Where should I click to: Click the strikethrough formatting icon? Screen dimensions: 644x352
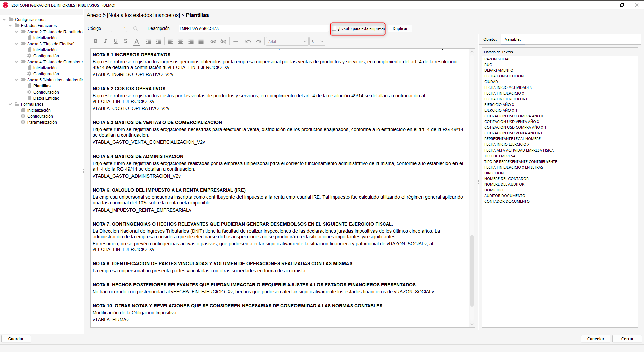pos(126,41)
